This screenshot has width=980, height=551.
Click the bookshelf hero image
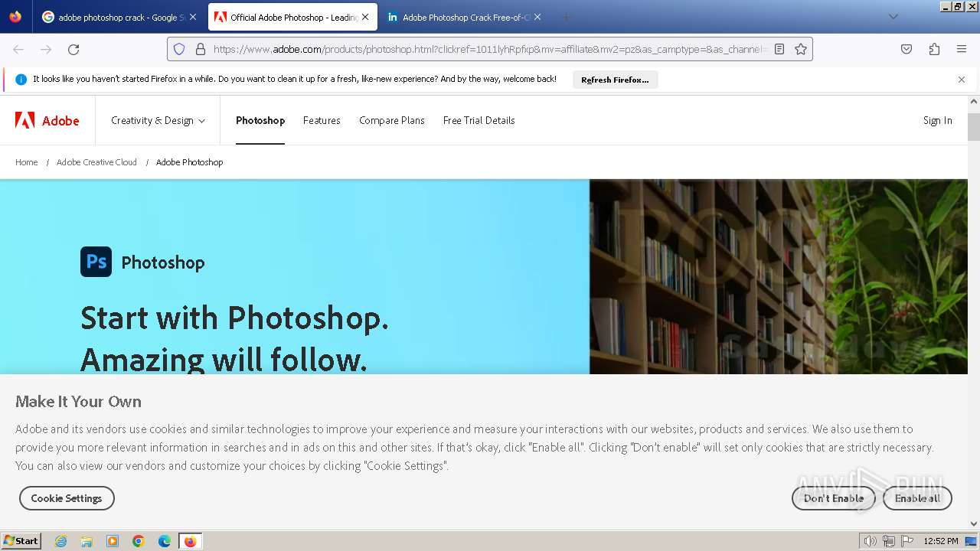779,277
